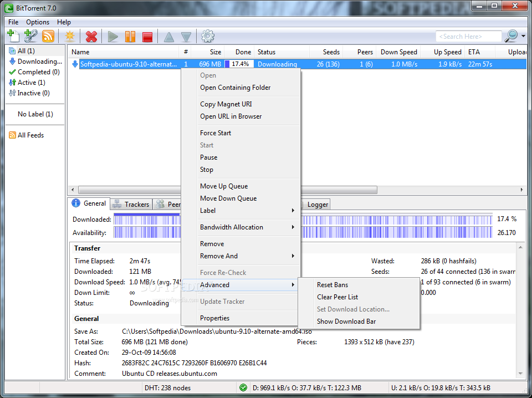Switch to the Trackers tab
This screenshot has width=532, height=398.
click(131, 205)
